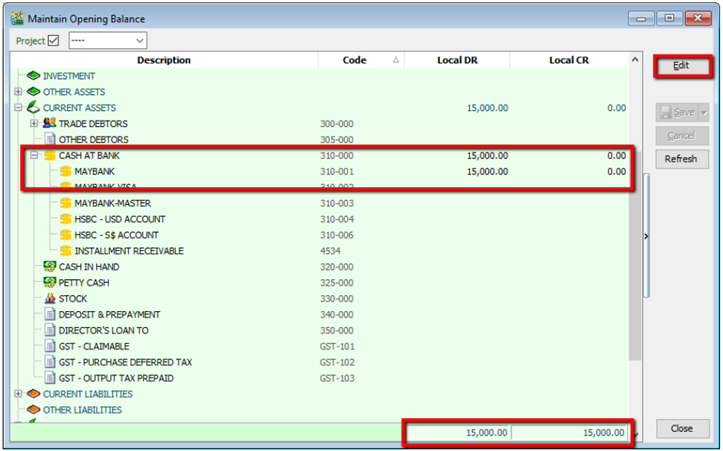Click the Refresh button
The height and width of the screenshot is (451, 723).
pos(681,159)
